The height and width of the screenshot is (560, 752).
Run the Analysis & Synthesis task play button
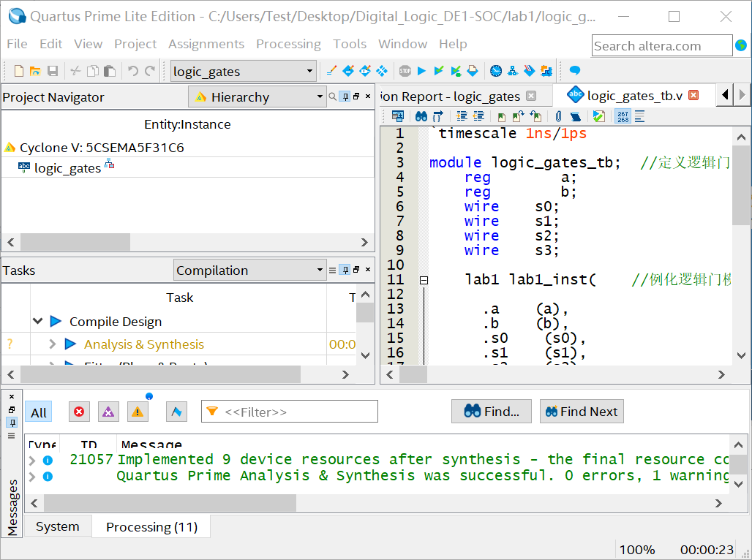[70, 344]
